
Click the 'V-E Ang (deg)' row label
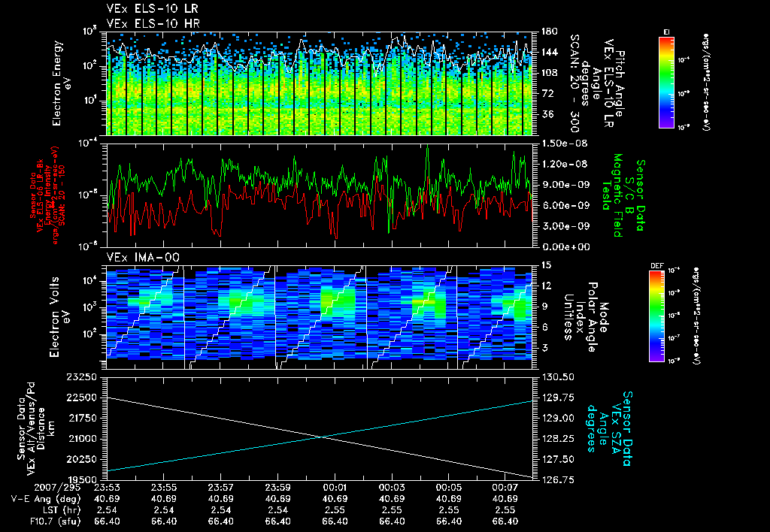point(46,499)
